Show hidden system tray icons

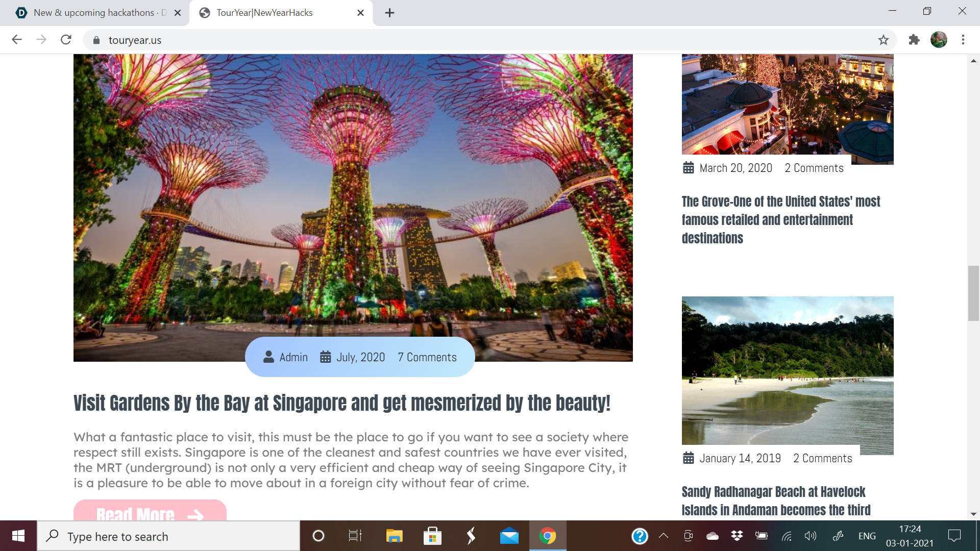[664, 536]
